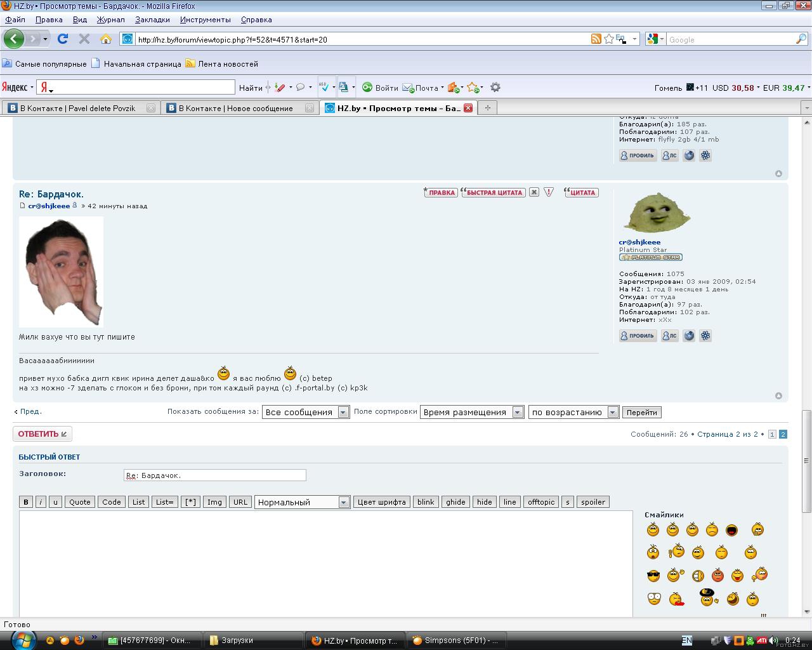This screenshot has width=812, height=650.
Task: Toggle the hide BBCode button
Action: point(485,502)
